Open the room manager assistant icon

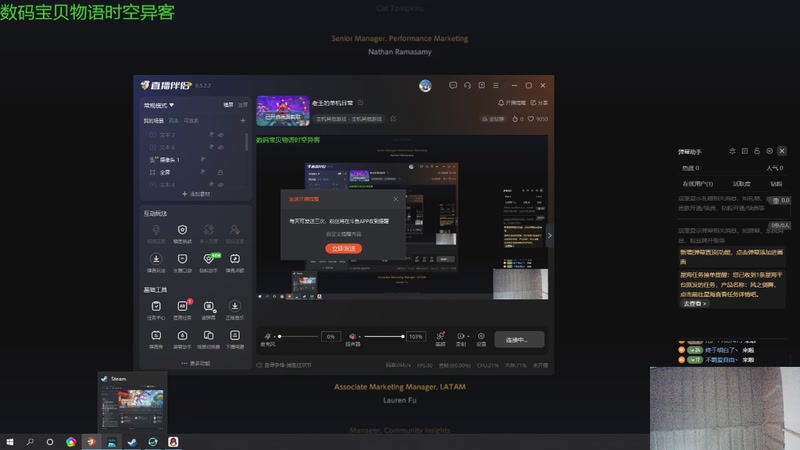pos(182,336)
